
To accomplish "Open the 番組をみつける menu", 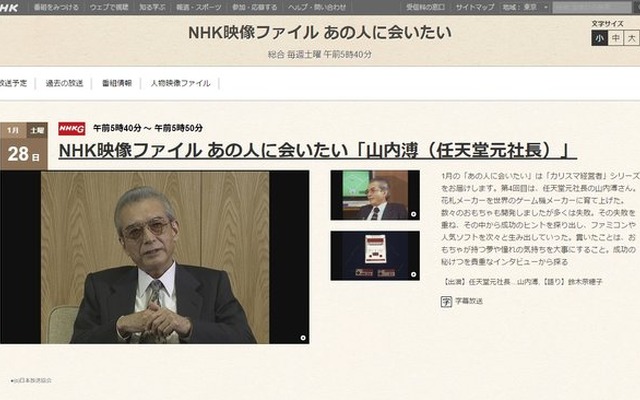I will (56, 7).
